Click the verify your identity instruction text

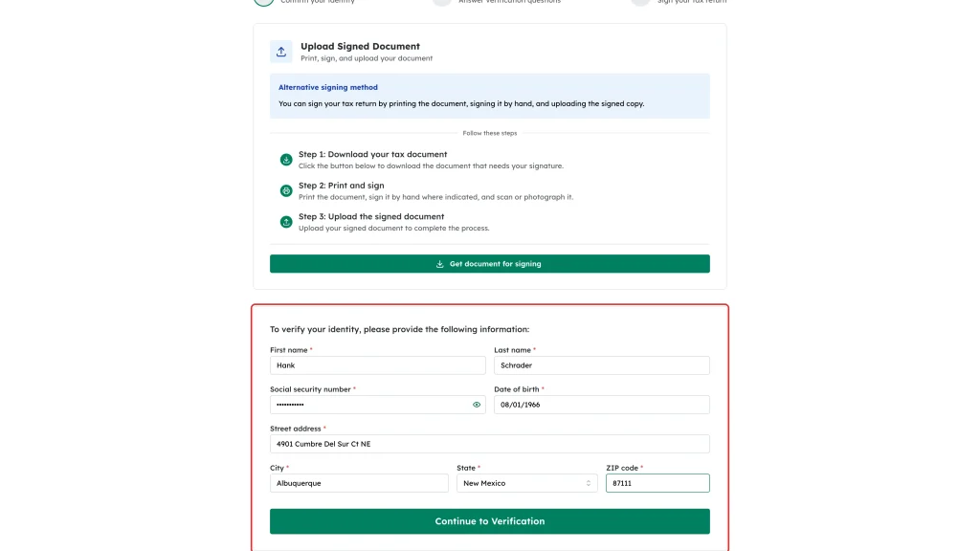point(399,329)
